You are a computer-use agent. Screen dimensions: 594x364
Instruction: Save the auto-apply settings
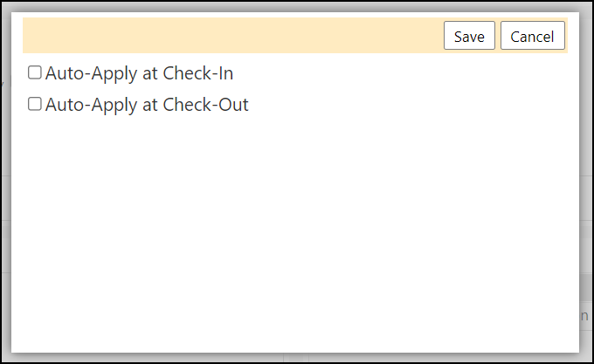(x=469, y=36)
